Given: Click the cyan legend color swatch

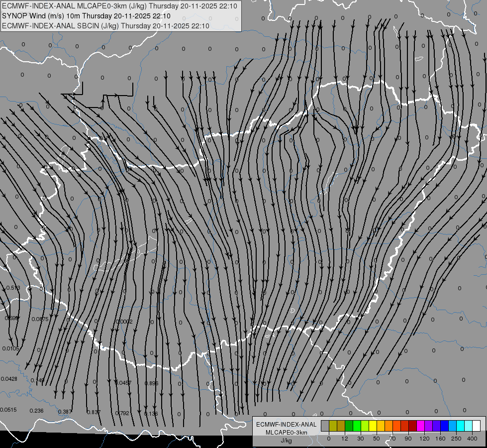Looking at the screenshot, I should click(460, 426).
